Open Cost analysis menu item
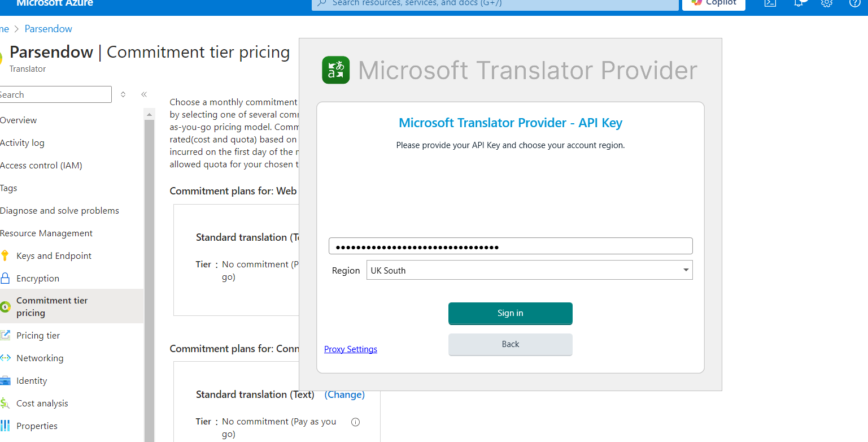 tap(42, 403)
